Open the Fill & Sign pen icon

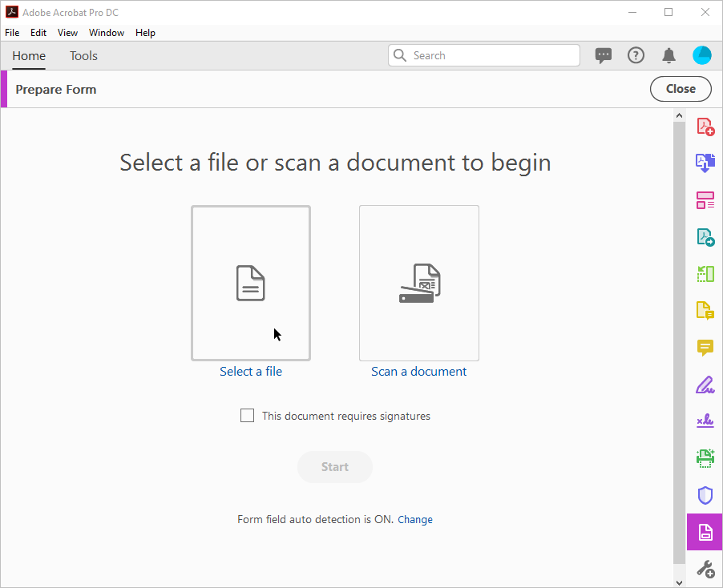[x=705, y=385]
